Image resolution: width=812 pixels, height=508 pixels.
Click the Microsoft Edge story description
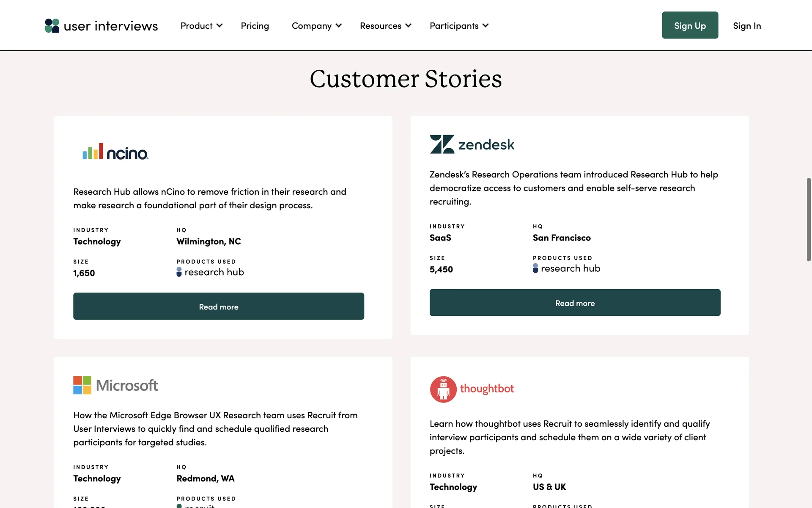tap(215, 428)
